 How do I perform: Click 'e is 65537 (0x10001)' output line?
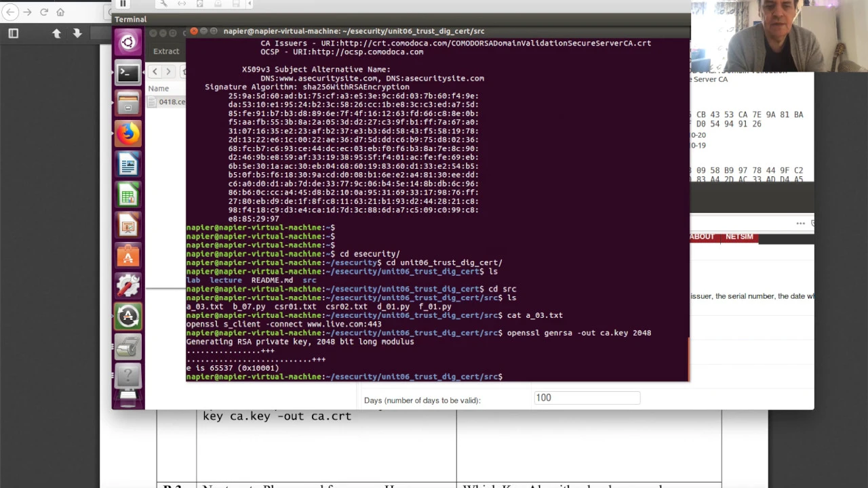(x=233, y=368)
